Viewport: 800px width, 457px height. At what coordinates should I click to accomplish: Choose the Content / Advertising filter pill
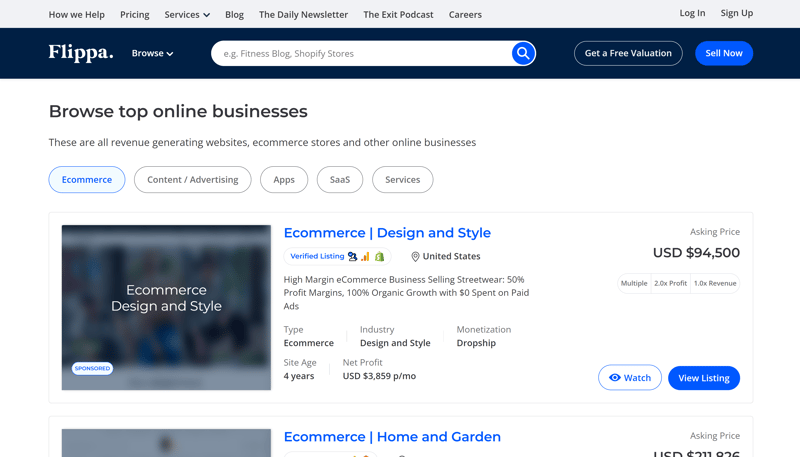click(192, 180)
